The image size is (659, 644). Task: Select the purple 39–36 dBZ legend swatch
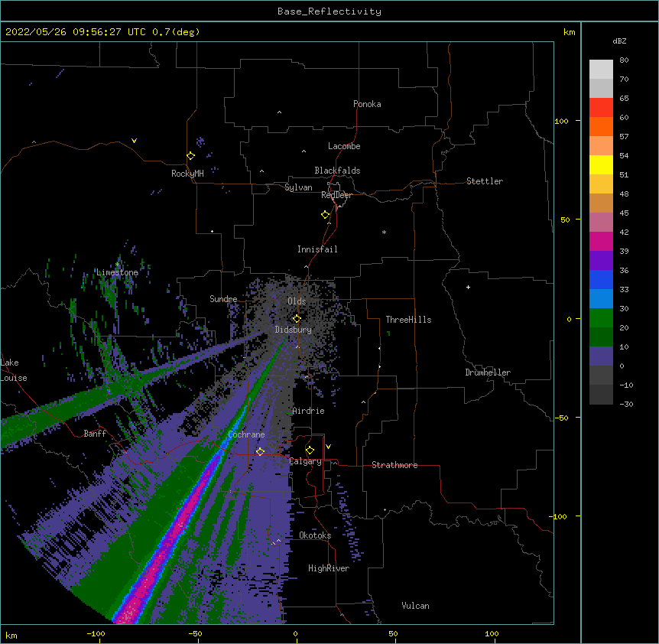point(601,261)
